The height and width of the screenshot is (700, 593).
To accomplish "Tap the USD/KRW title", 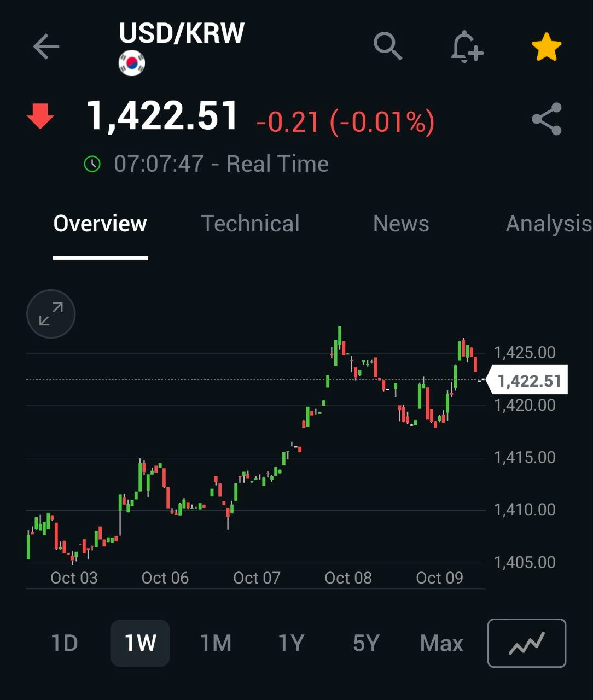I will [182, 33].
